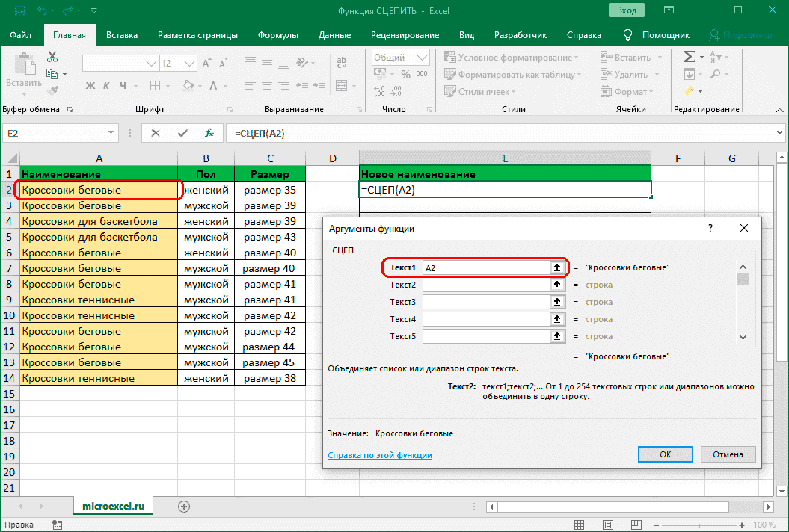Select the microexcel.ru sheet tab
This screenshot has height=532, width=789.
click(113, 506)
